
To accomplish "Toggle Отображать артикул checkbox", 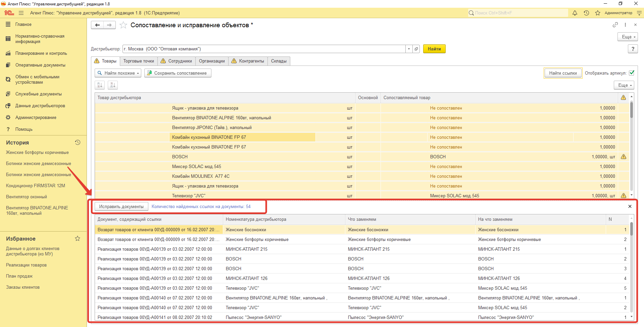I will coord(632,73).
